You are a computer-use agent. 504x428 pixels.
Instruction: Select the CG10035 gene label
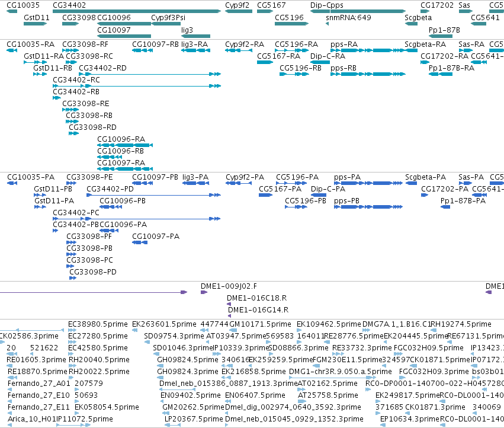point(23,5)
